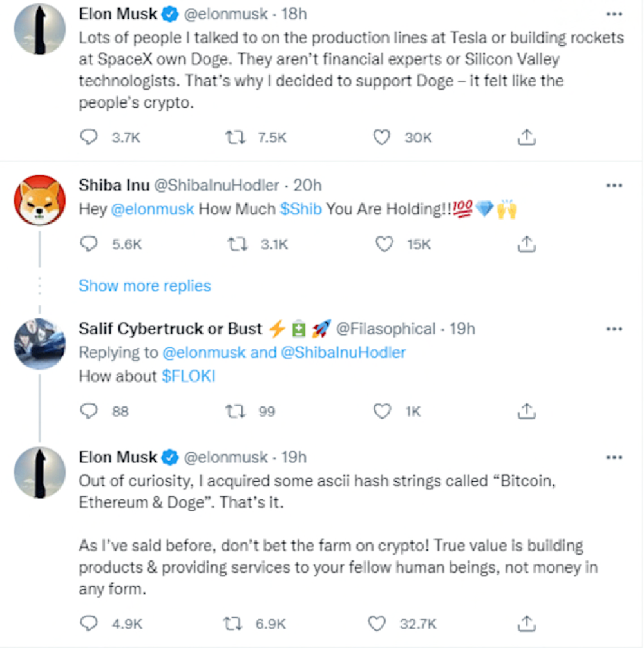The height and width of the screenshot is (648, 644).
Task: Reply to Elon Musk's Doge people's crypto tweet
Action: 90,137
